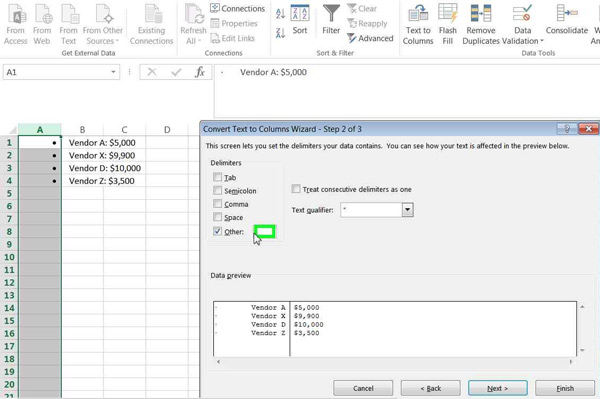
Task: Enable the Semicolon delimiter checkbox
Action: tap(217, 190)
